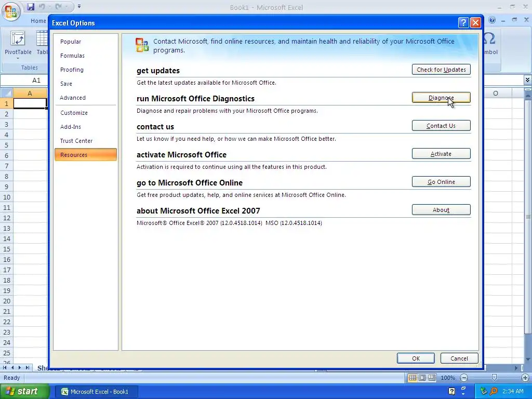Click the 2:34 AM system clock

(x=513, y=392)
